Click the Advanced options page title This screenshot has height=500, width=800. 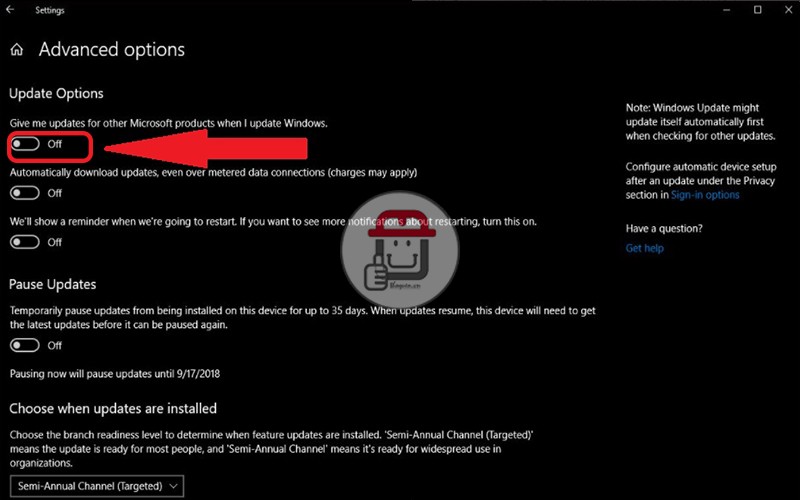[x=112, y=49]
